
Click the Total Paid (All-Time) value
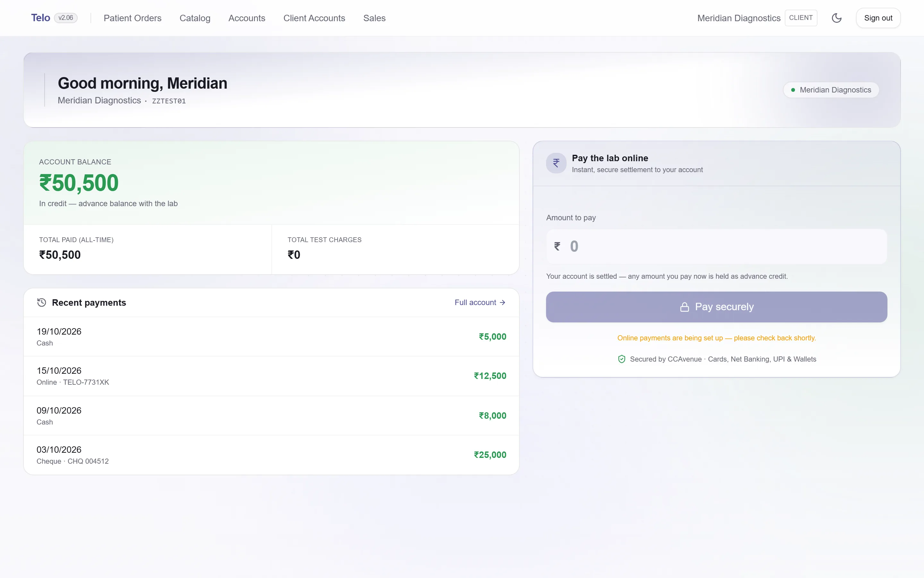tap(60, 255)
